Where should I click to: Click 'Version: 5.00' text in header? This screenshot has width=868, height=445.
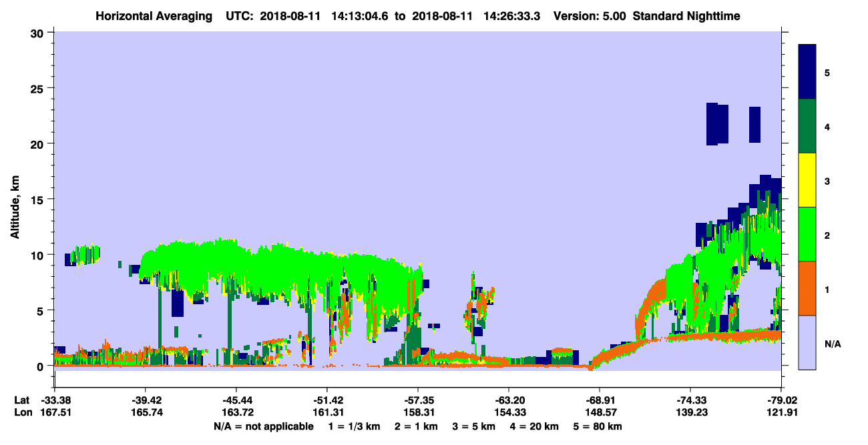(x=590, y=15)
